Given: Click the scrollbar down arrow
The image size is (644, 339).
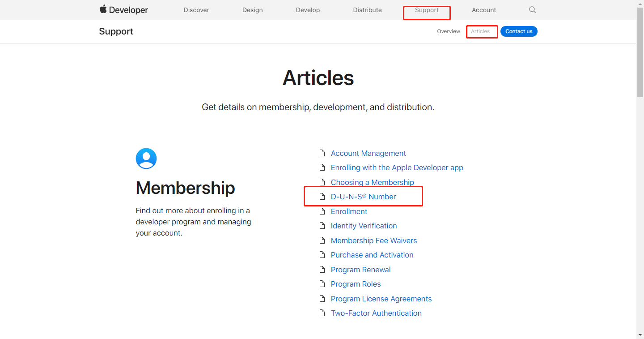Looking at the screenshot, I should click(x=640, y=335).
